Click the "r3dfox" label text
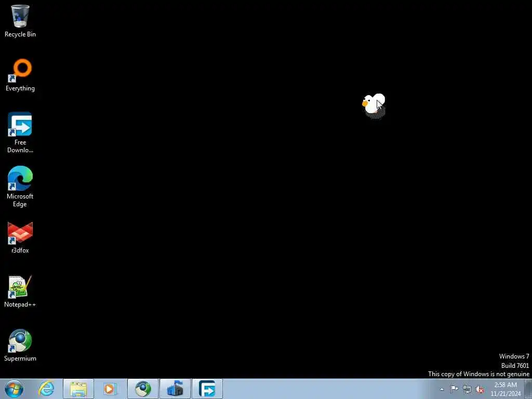Screen dimensions: 532x399 (20, 250)
